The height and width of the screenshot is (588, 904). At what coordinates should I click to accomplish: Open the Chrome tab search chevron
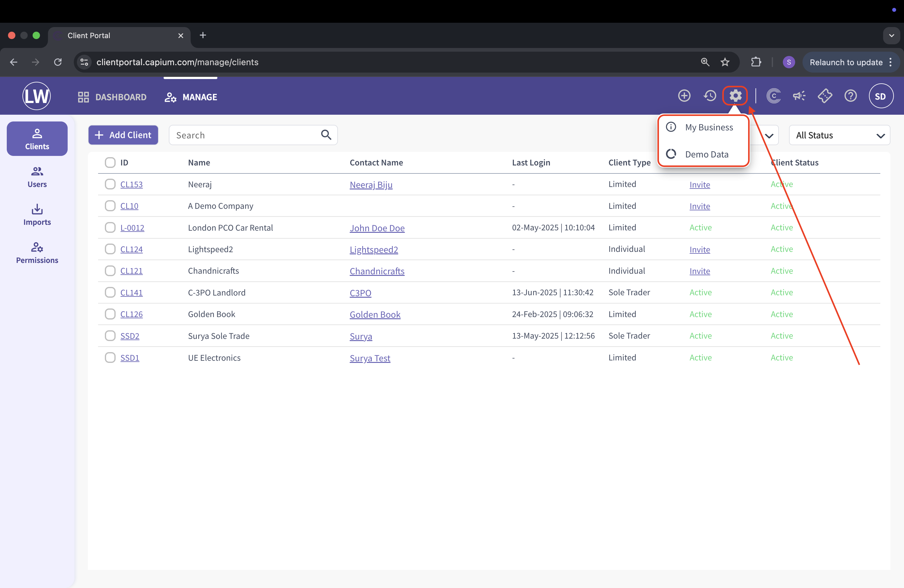coord(891,35)
